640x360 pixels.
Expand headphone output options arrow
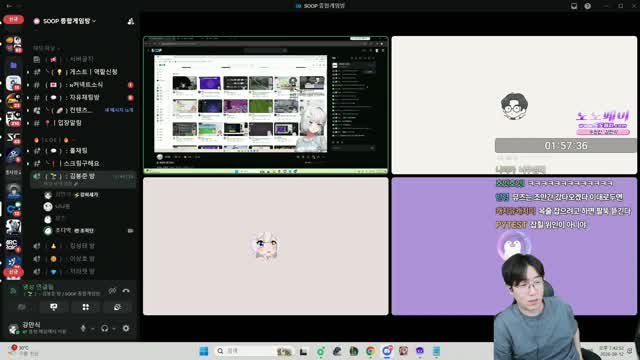[x=114, y=329]
